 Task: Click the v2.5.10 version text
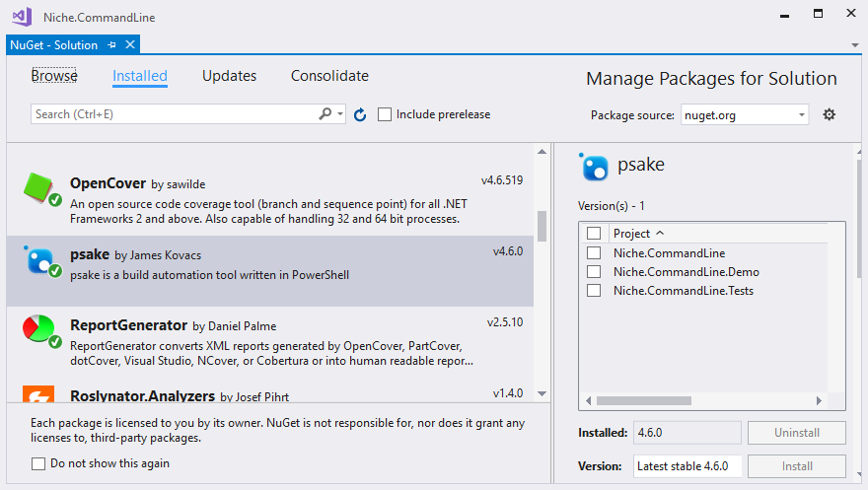(x=504, y=321)
